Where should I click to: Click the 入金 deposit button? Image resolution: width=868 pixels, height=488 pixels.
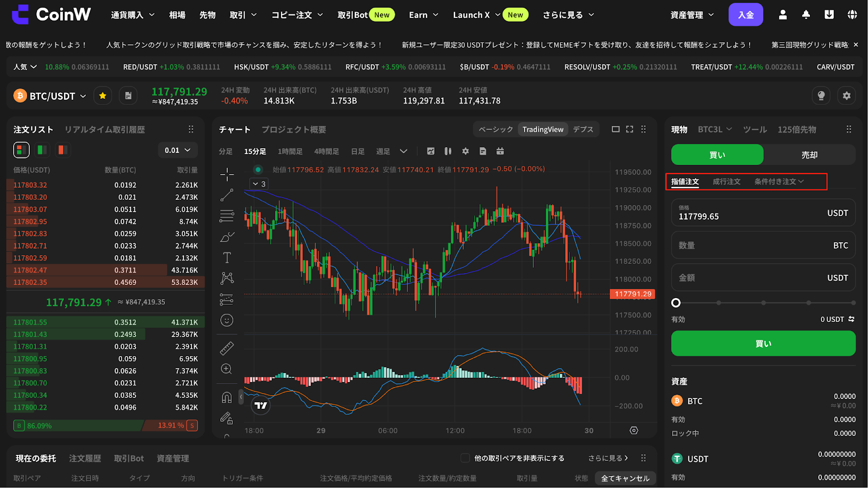tap(746, 15)
